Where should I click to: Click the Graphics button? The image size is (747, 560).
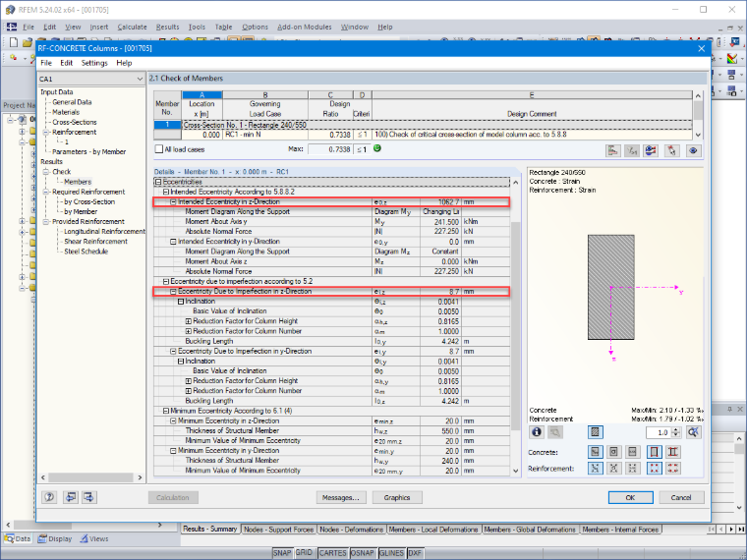pos(397,498)
